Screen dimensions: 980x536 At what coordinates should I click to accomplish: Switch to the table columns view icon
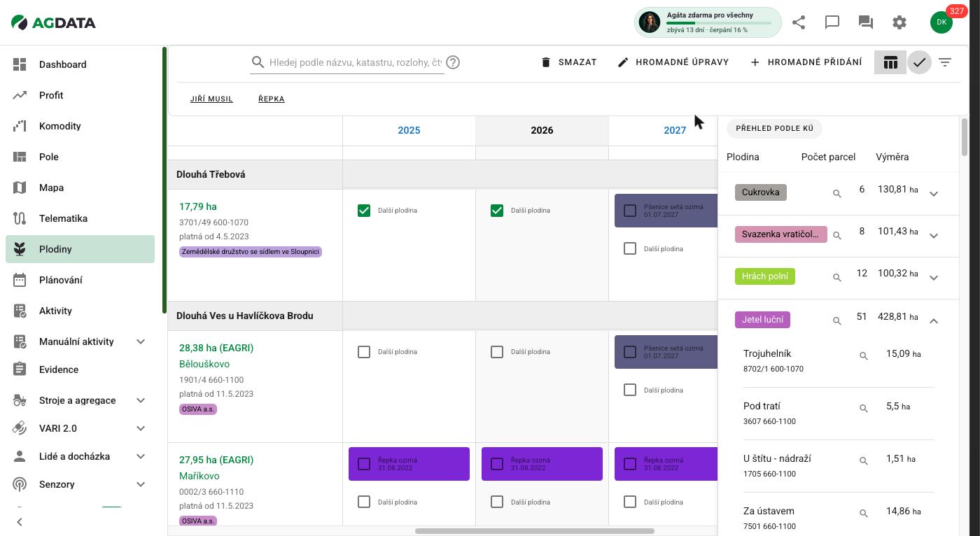tap(890, 62)
